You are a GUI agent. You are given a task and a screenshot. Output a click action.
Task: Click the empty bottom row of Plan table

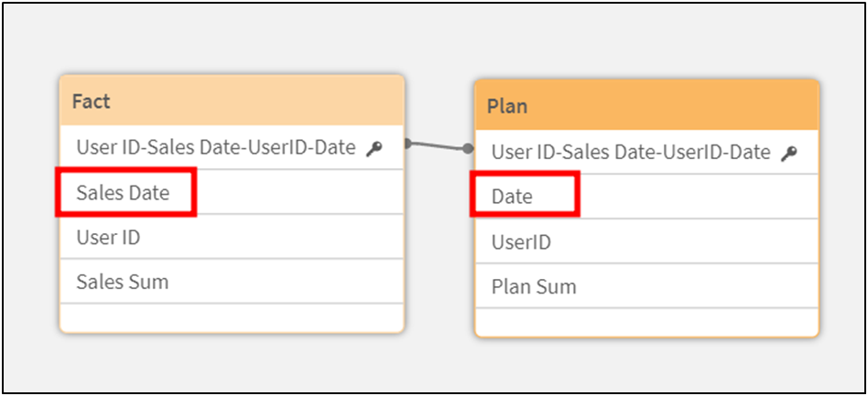pos(646,321)
